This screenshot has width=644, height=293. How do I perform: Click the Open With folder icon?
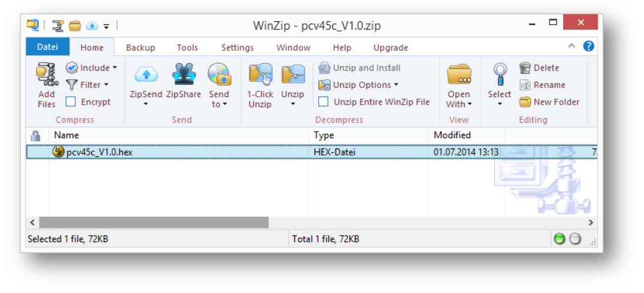pos(459,75)
